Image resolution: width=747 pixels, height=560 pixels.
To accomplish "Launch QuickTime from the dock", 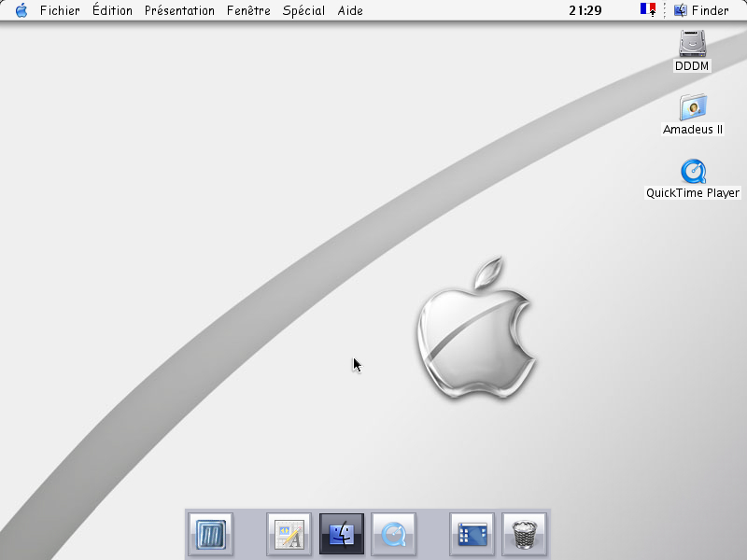I will pos(393,534).
